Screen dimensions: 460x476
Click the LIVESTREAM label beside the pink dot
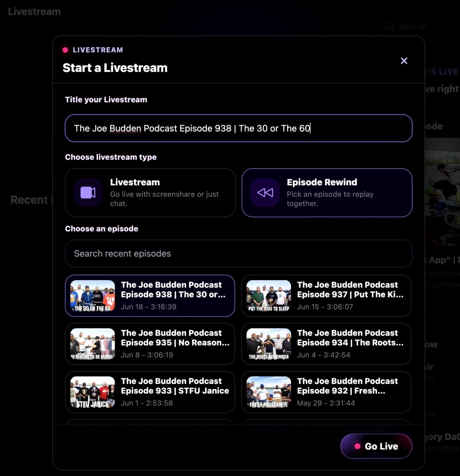pos(98,50)
